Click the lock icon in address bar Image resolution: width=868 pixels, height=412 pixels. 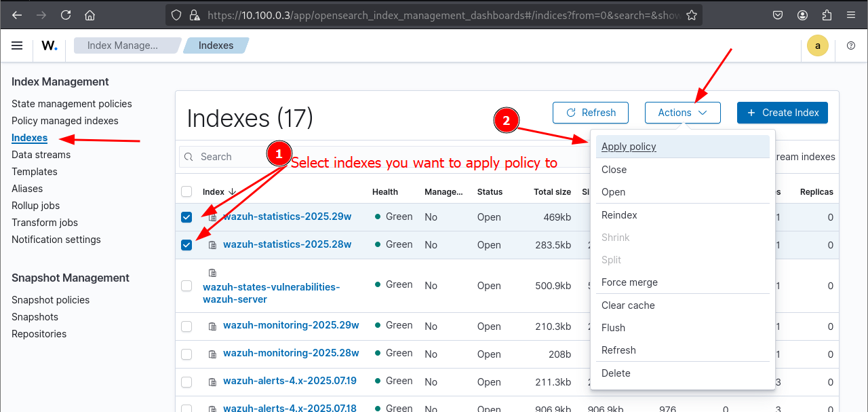[x=195, y=15]
